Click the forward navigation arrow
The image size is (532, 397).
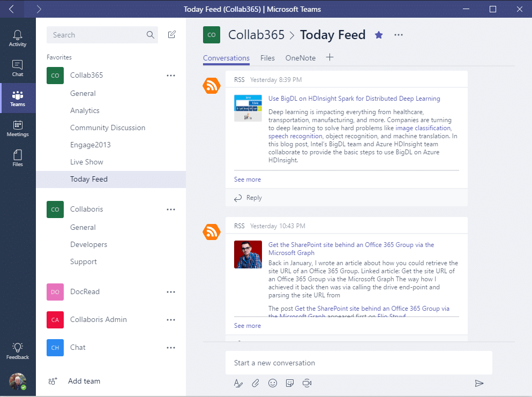click(39, 9)
